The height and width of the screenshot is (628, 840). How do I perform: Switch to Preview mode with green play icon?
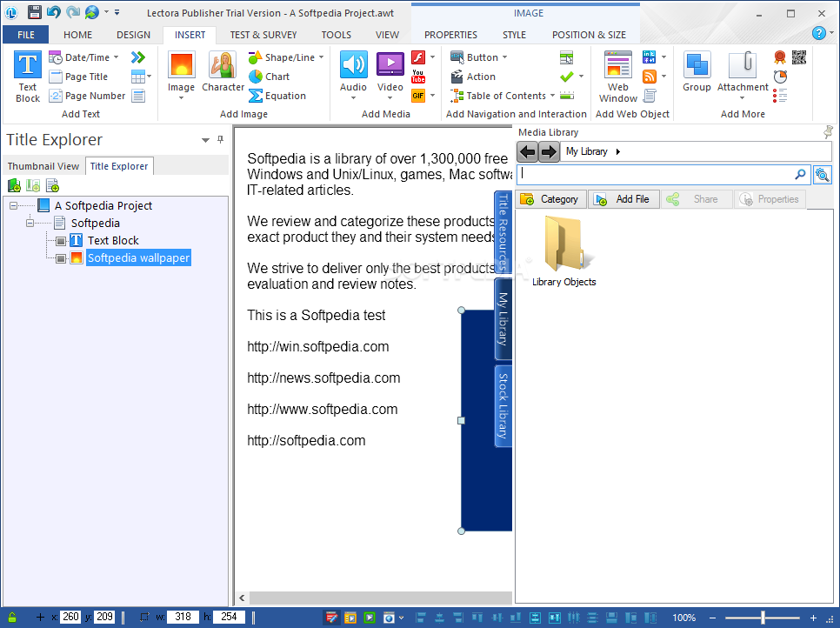click(x=370, y=618)
